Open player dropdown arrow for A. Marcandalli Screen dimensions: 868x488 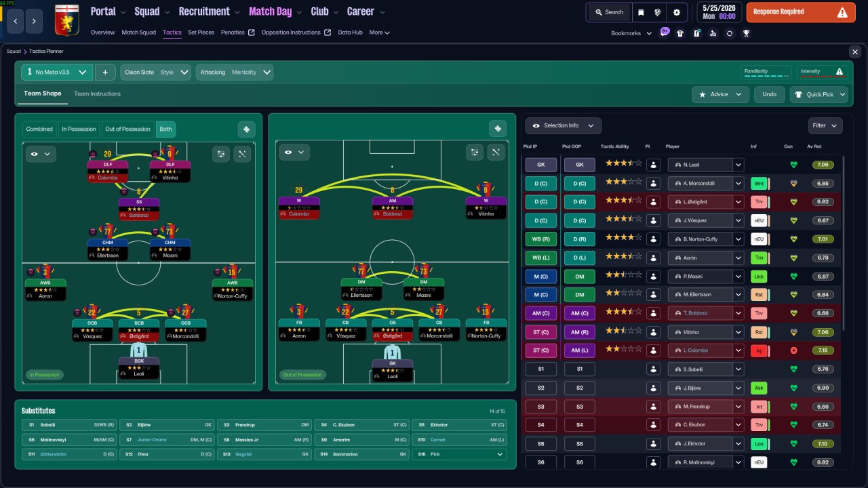(x=738, y=183)
